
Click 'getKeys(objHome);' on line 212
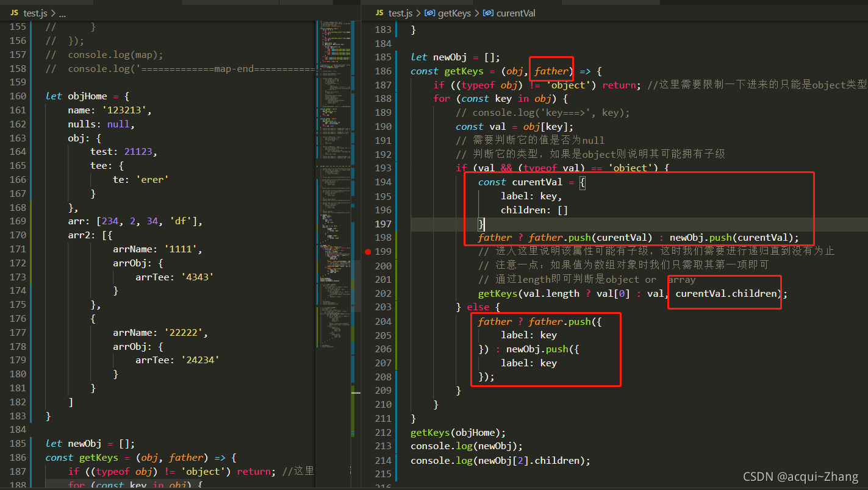pyautogui.click(x=458, y=433)
